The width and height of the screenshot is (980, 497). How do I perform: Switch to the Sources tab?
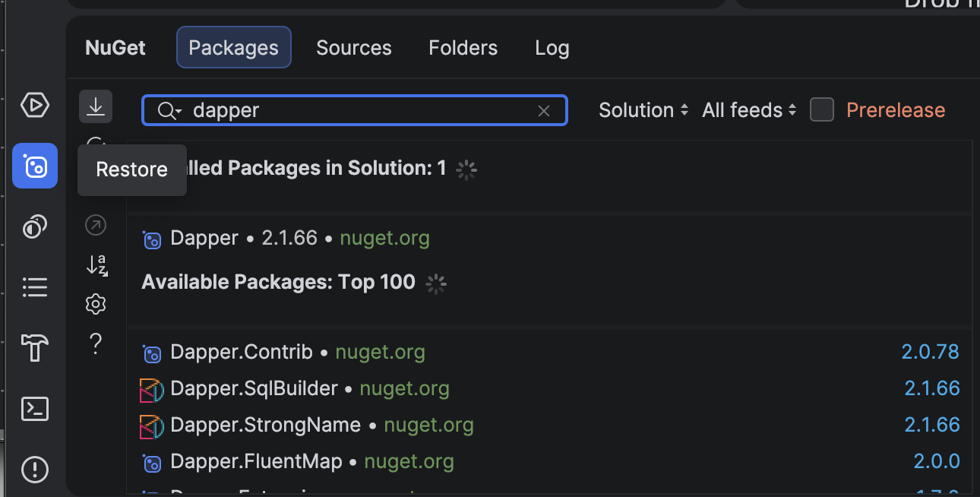tap(353, 48)
